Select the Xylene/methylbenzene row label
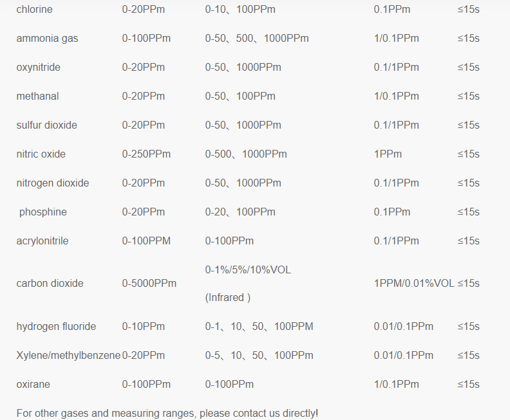The image size is (510, 420). (x=68, y=356)
